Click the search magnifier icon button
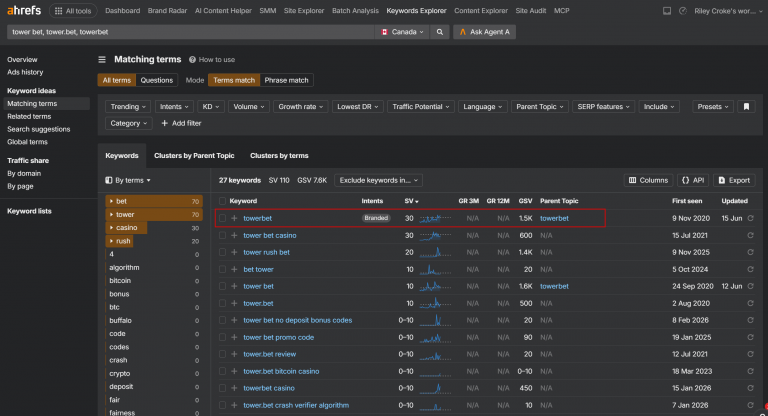Viewport: 768px width, 416px height. click(x=440, y=32)
